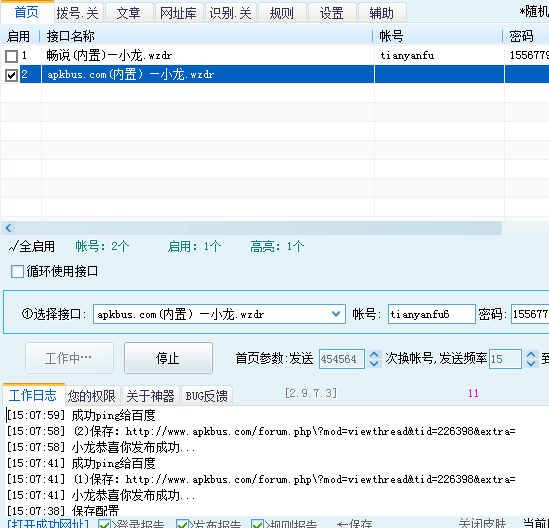Sort by 接口名称 column header
This screenshot has height=528, width=549.
[207, 36]
